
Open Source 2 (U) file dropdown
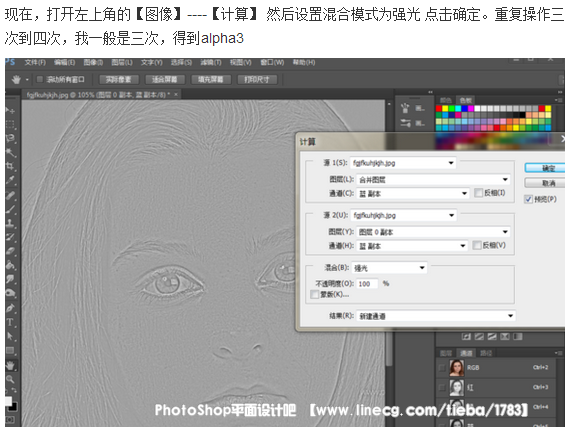(x=404, y=215)
